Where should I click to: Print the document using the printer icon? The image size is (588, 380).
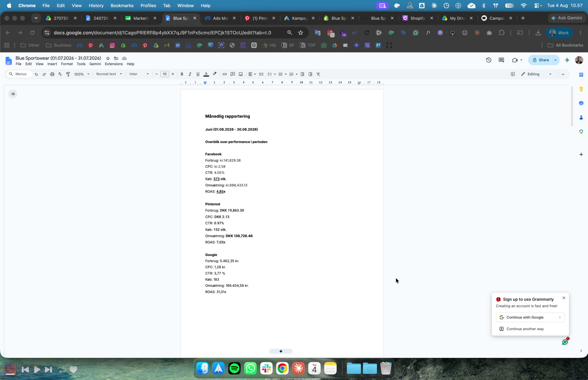pos(52,74)
